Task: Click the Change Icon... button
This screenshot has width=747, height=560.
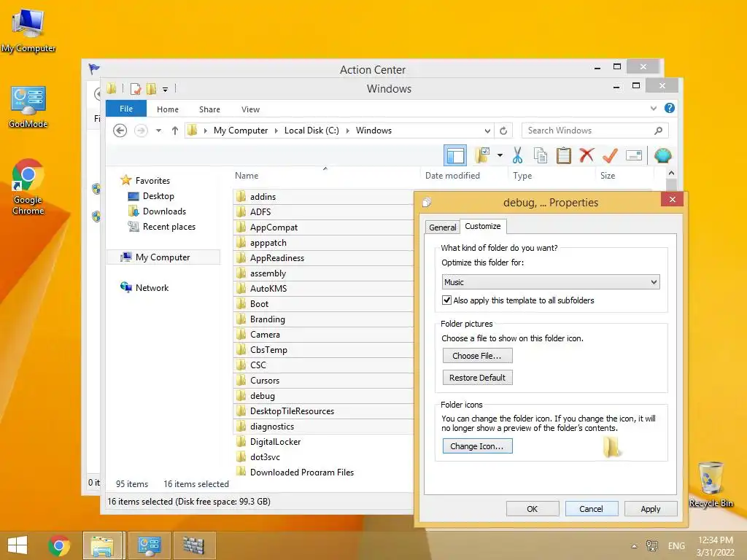Action: coord(477,446)
